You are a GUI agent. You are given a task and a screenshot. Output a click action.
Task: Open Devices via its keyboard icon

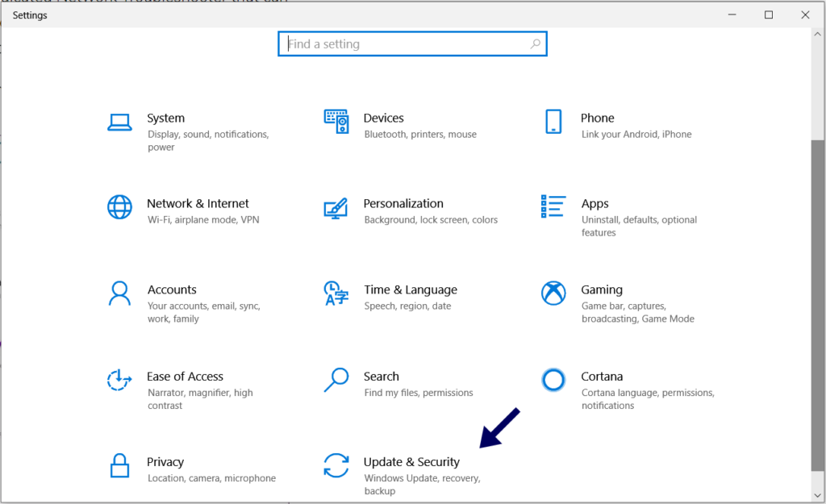pyautogui.click(x=336, y=122)
